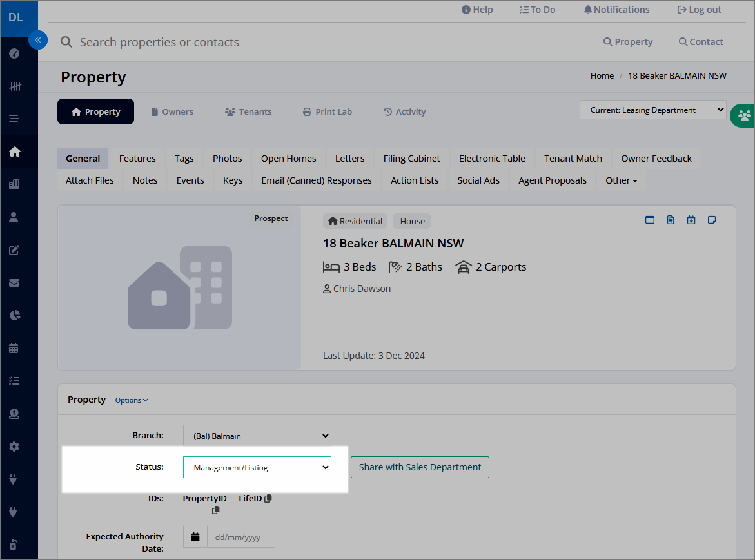Copy the LifeID using its copy icon
755x560 pixels.
[268, 498]
